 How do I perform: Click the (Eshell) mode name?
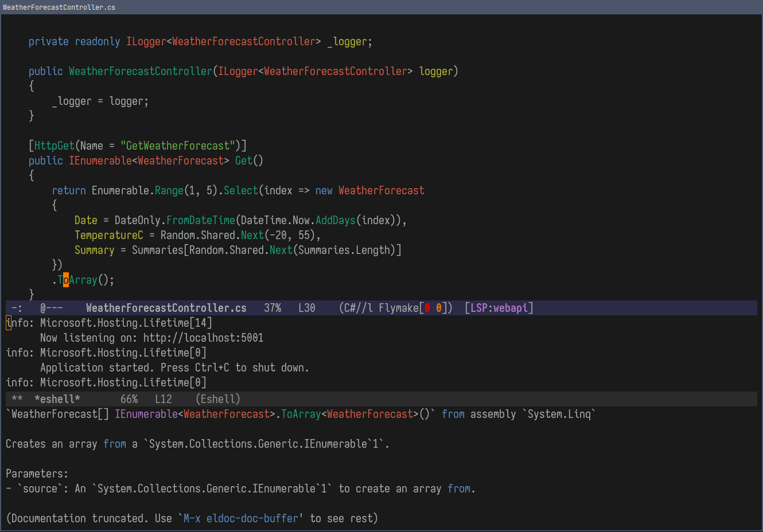pyautogui.click(x=218, y=399)
